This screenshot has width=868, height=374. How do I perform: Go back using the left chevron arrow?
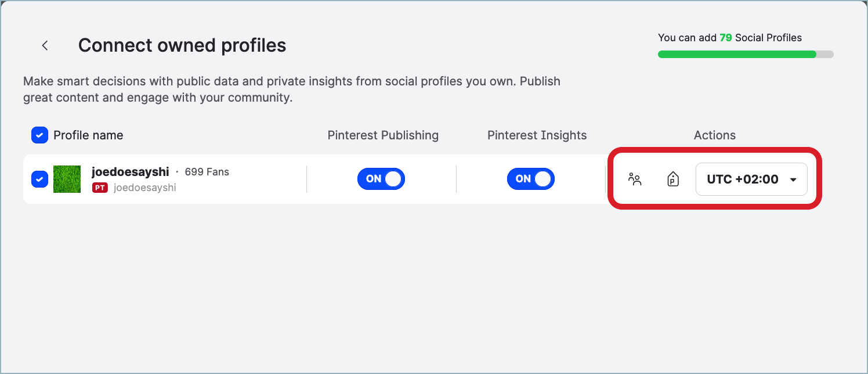click(45, 45)
